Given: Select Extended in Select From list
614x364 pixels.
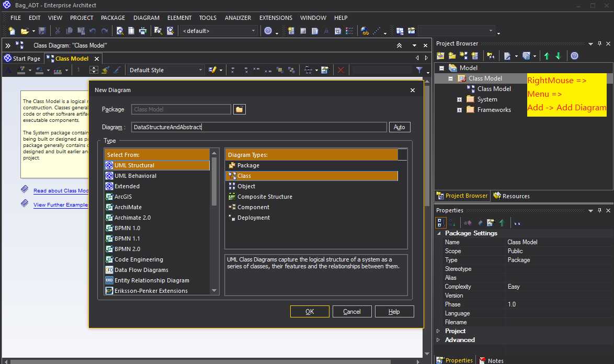Looking at the screenshot, I should click(x=157, y=186).
